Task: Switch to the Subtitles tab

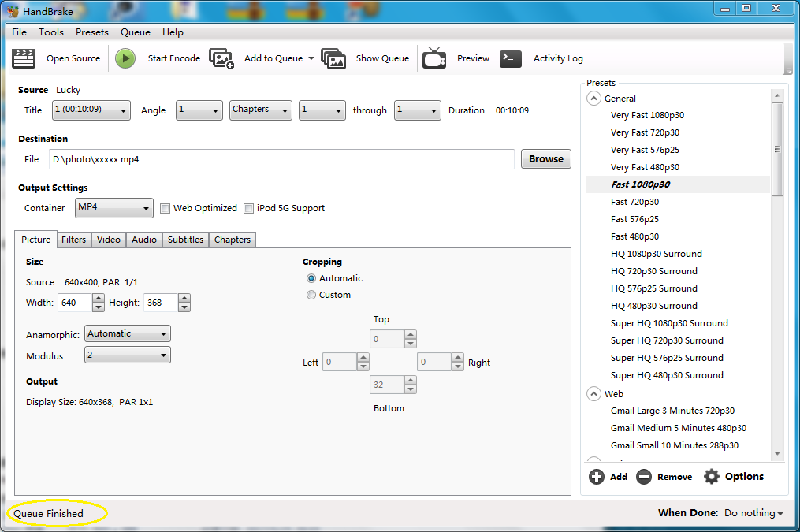Action: coord(186,240)
